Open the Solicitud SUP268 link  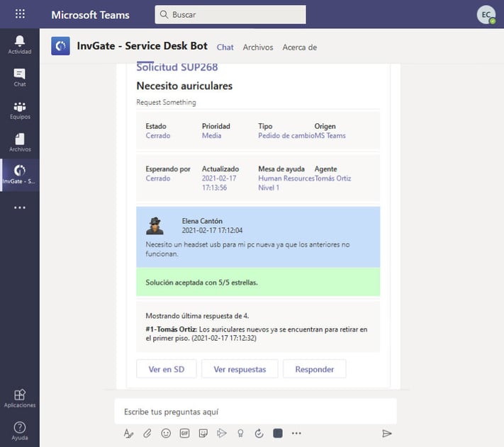tap(177, 67)
